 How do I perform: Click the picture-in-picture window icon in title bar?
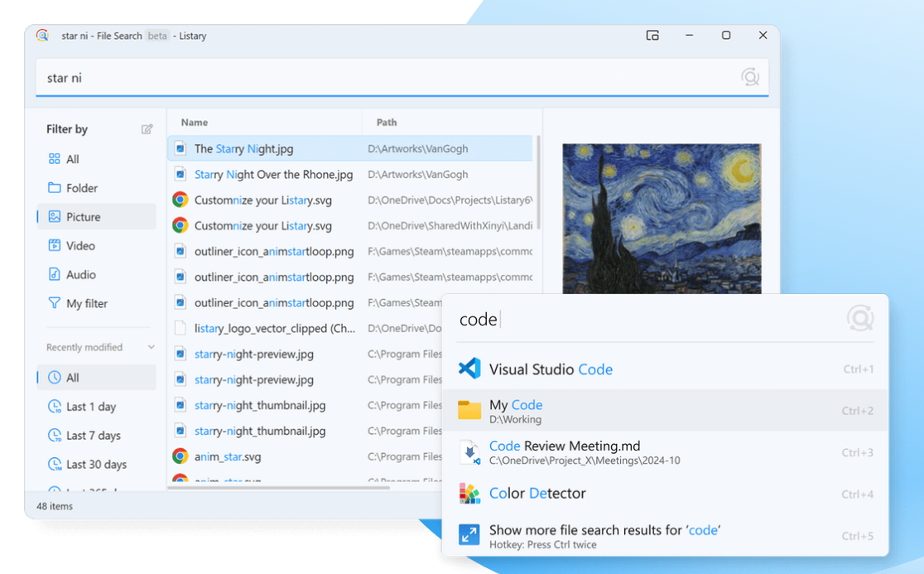click(652, 36)
